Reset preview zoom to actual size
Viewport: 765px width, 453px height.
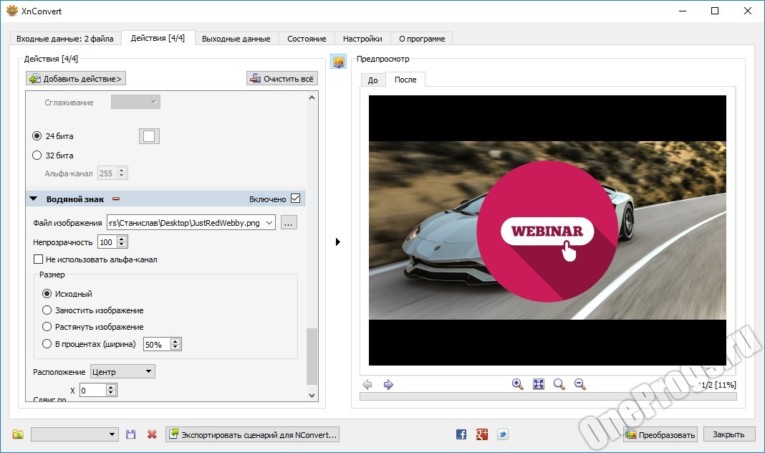(x=559, y=384)
